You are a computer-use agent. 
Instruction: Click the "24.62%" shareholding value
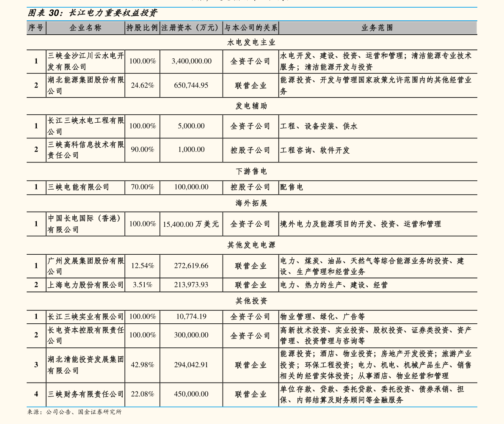(x=142, y=85)
